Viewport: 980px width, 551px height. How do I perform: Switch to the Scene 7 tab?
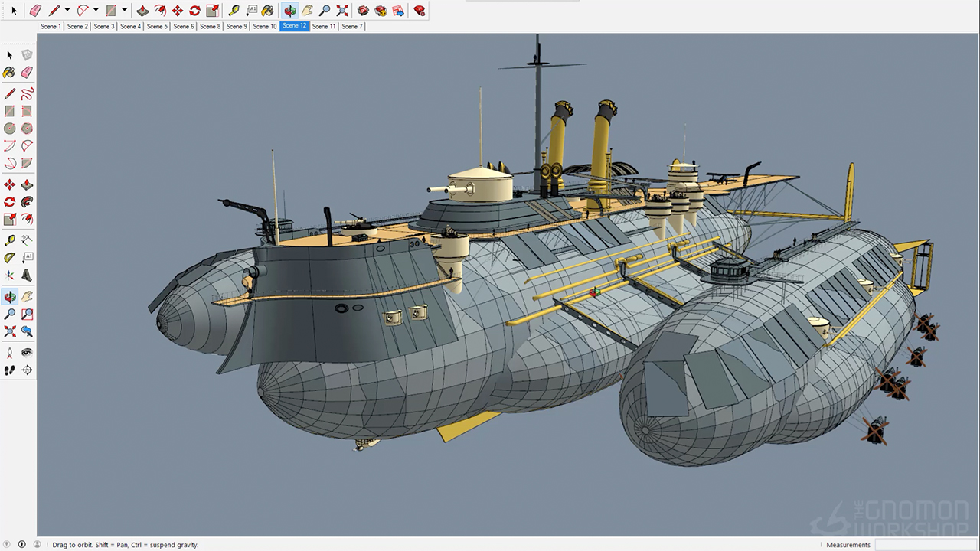(x=351, y=26)
